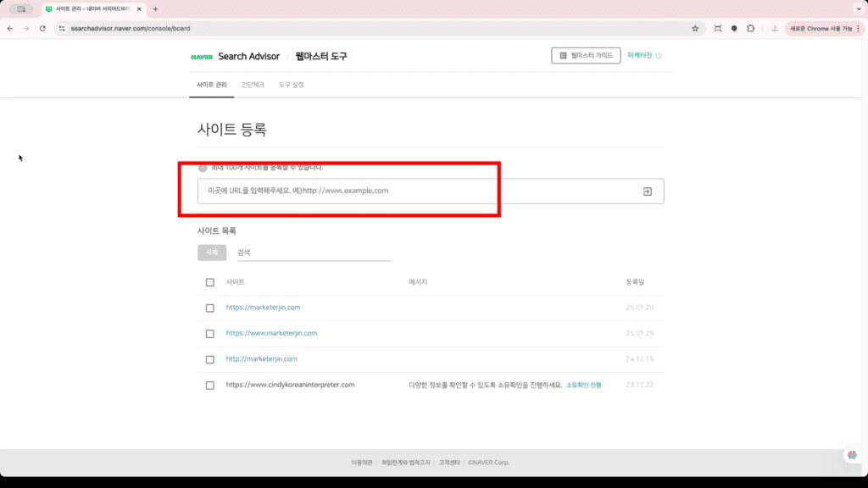Navigate back with the browser back arrow

(9, 28)
